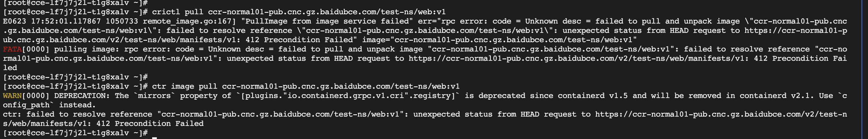
Task: Select the E0623 error code prefix
Action: tap(15, 21)
